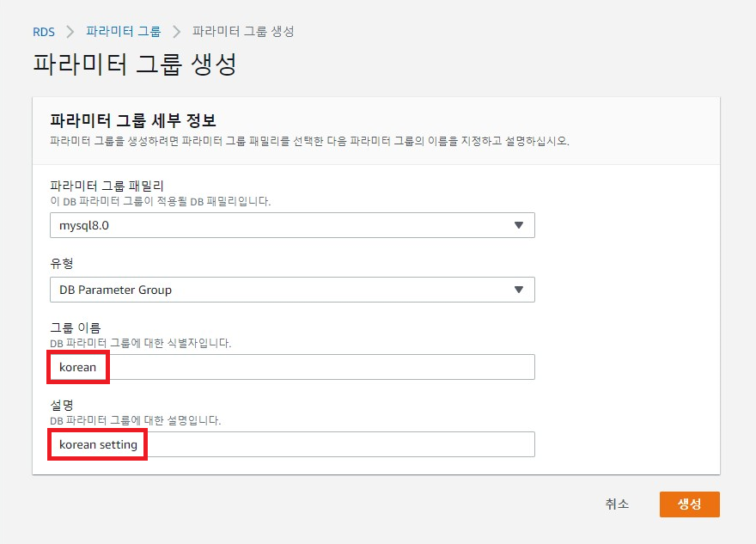Image resolution: width=756 pixels, height=544 pixels.
Task: Open the mysql8.0 family dropdown
Action: 292,225
